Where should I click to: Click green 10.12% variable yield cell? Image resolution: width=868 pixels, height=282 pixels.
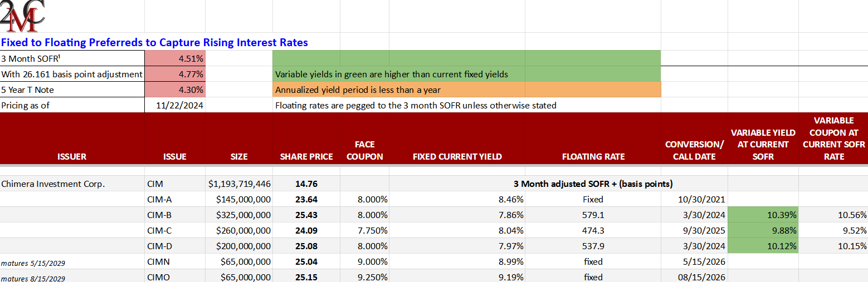point(763,246)
